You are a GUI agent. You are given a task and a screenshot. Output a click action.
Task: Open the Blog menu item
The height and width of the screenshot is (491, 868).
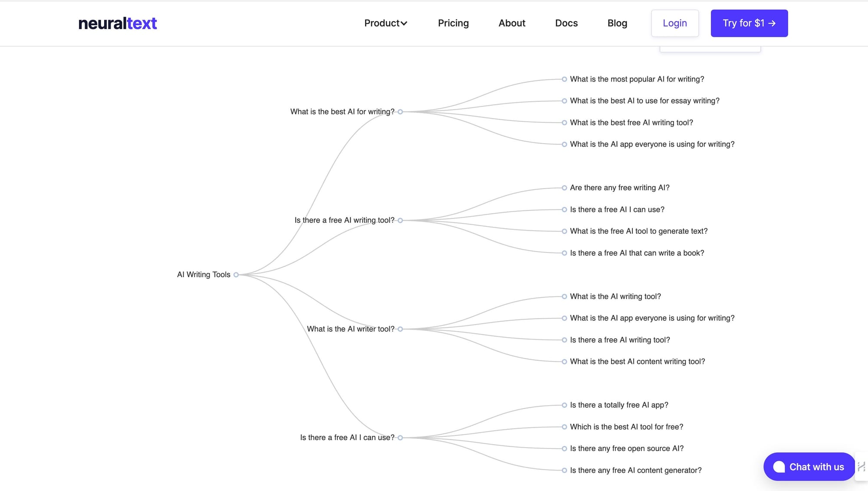tap(617, 23)
